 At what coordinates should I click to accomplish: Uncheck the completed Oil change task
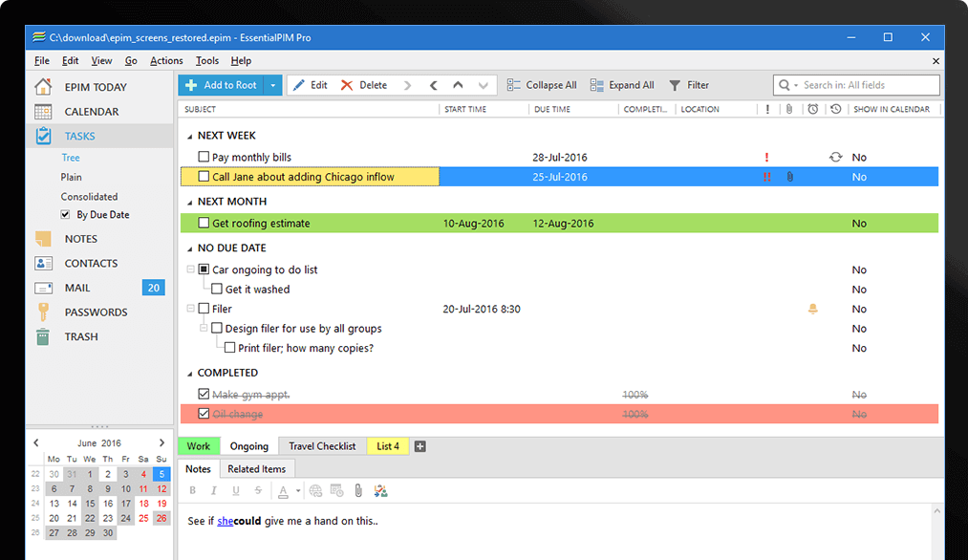[204, 414]
